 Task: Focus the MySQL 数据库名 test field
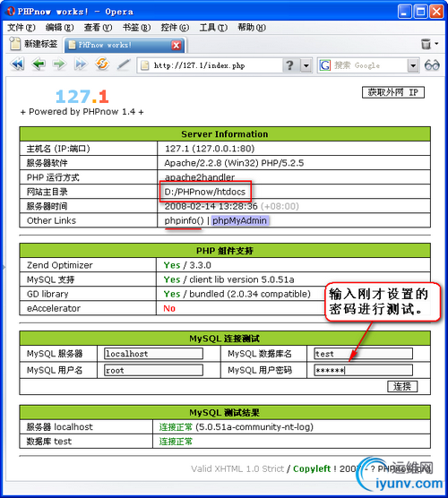(363, 354)
